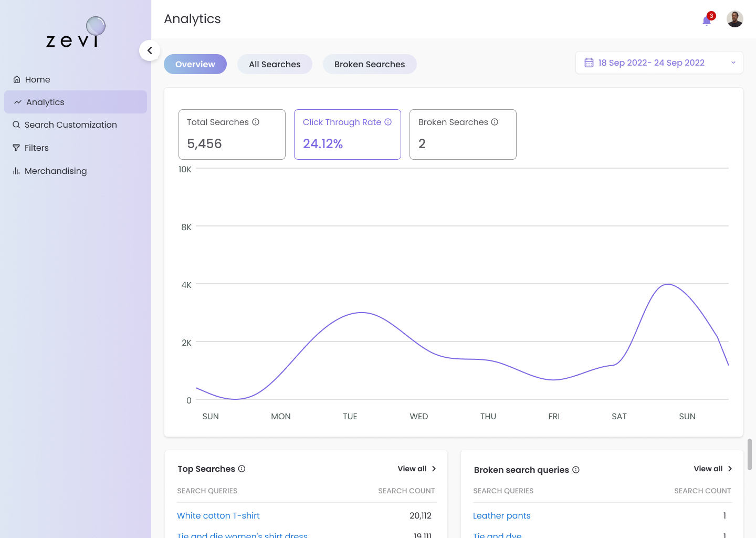Click the Click Through Rate info icon
Image resolution: width=756 pixels, height=538 pixels.
[388, 122]
